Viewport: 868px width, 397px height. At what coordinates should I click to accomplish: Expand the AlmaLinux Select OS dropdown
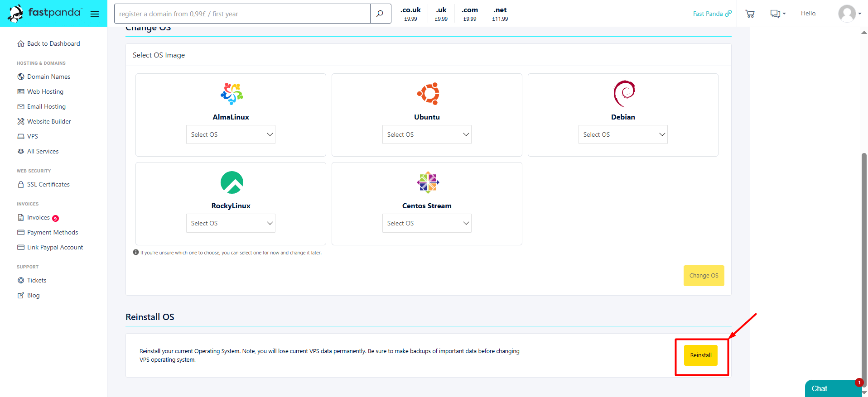click(231, 134)
